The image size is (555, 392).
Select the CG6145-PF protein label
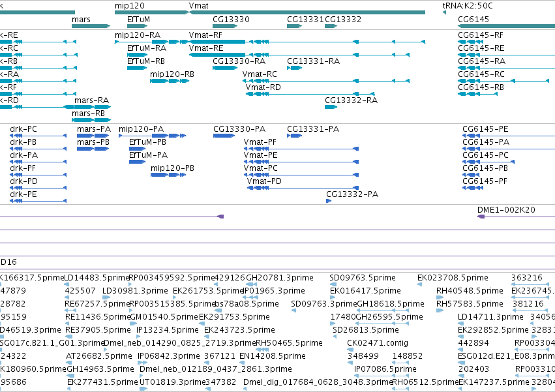(485, 182)
